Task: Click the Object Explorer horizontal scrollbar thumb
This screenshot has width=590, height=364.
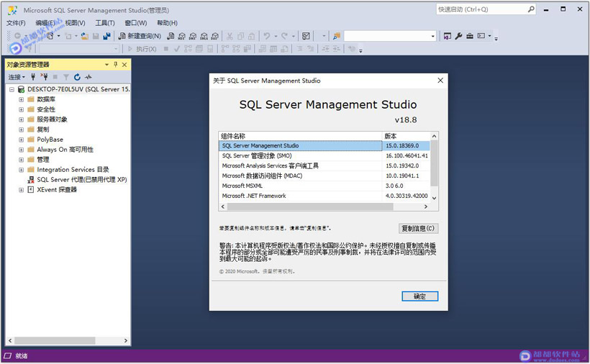Action: click(55, 341)
